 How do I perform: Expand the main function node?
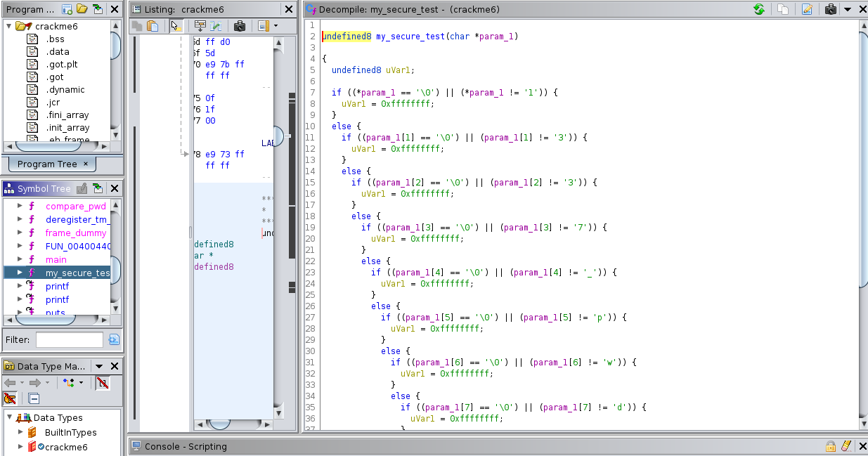tap(20, 259)
